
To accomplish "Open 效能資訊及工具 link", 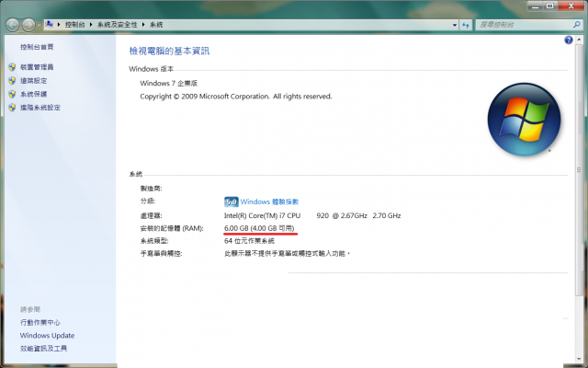I will [x=43, y=348].
